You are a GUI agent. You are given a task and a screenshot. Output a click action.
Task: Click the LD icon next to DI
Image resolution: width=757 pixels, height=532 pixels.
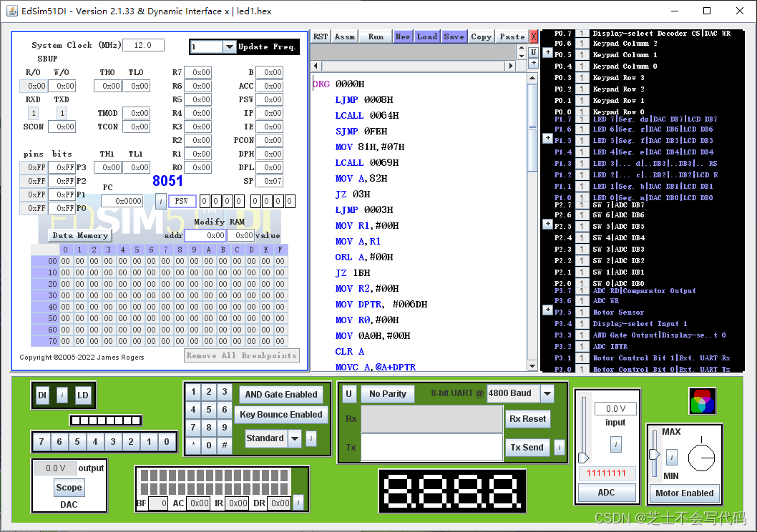click(84, 395)
